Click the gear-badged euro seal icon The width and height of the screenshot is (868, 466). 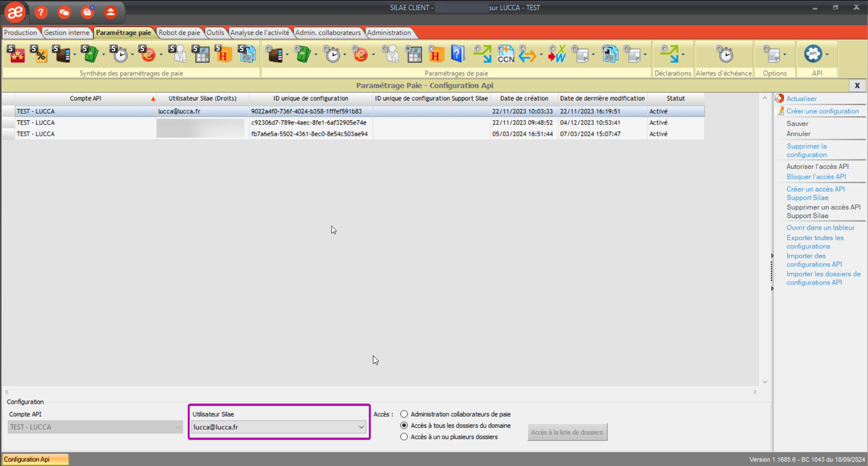(x=360, y=54)
